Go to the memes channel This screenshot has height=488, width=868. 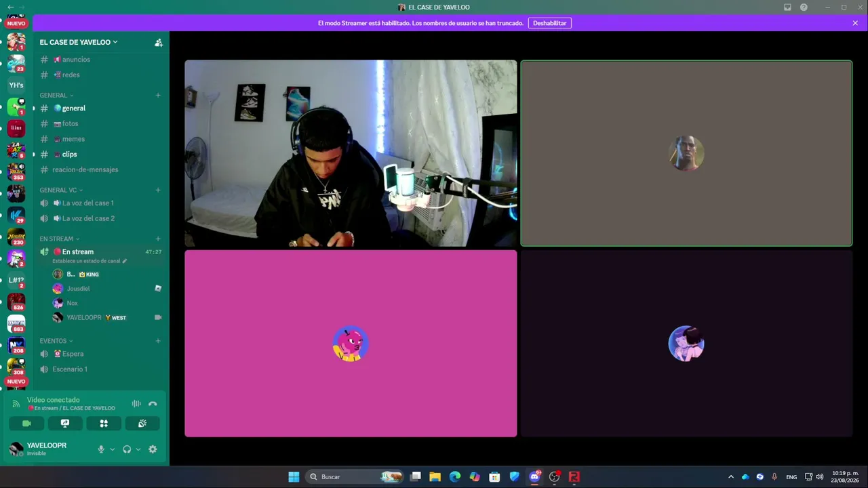click(100, 140)
